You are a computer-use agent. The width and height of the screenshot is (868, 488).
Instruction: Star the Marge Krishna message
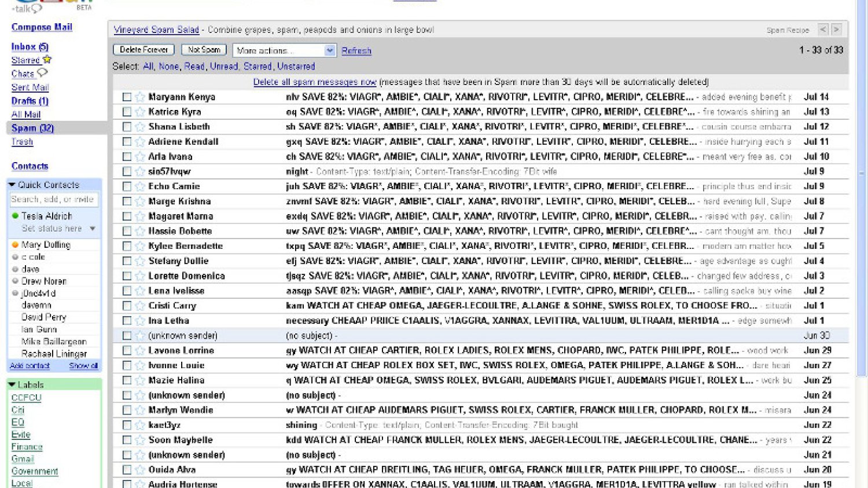(x=140, y=201)
